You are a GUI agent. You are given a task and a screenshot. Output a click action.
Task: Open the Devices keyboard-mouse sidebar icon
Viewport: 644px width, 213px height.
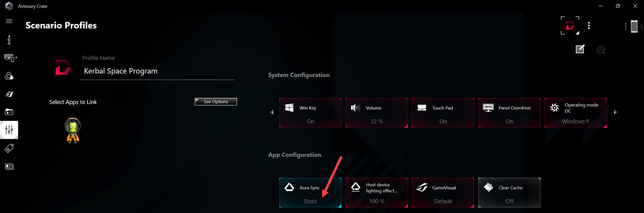coord(9,58)
